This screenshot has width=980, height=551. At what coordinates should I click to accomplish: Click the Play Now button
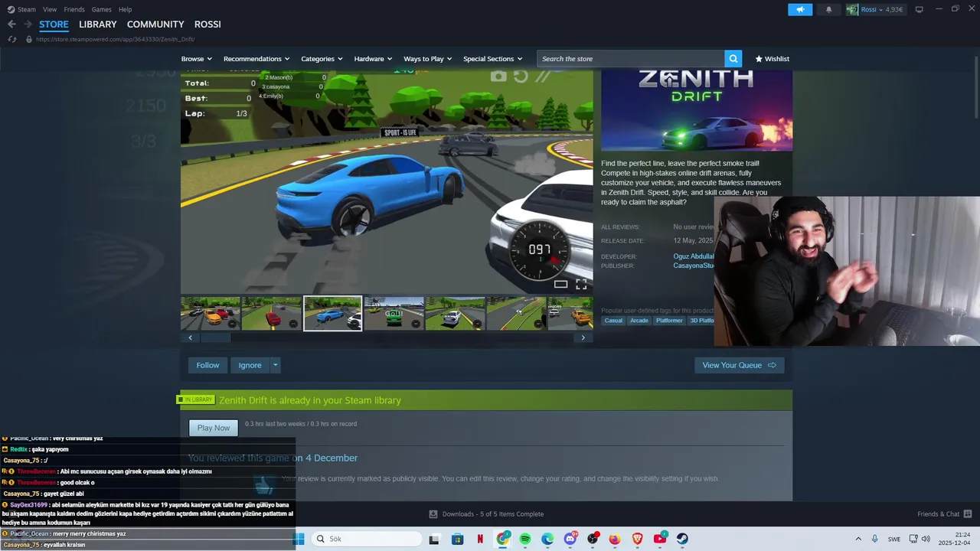pyautogui.click(x=214, y=428)
